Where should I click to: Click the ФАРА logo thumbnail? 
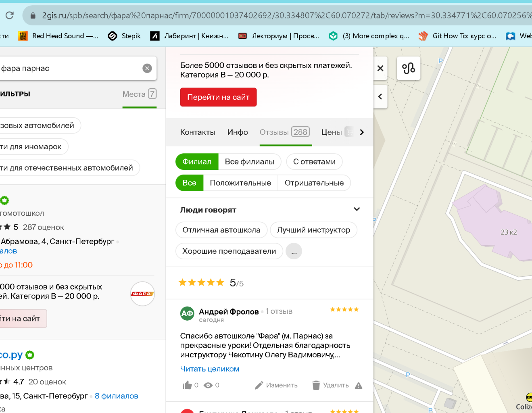tap(142, 294)
